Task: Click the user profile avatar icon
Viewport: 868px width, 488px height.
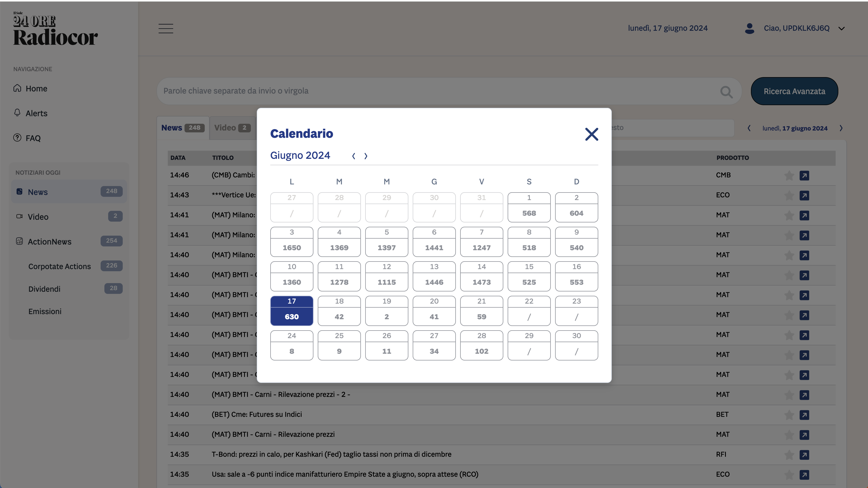Action: [x=749, y=28]
